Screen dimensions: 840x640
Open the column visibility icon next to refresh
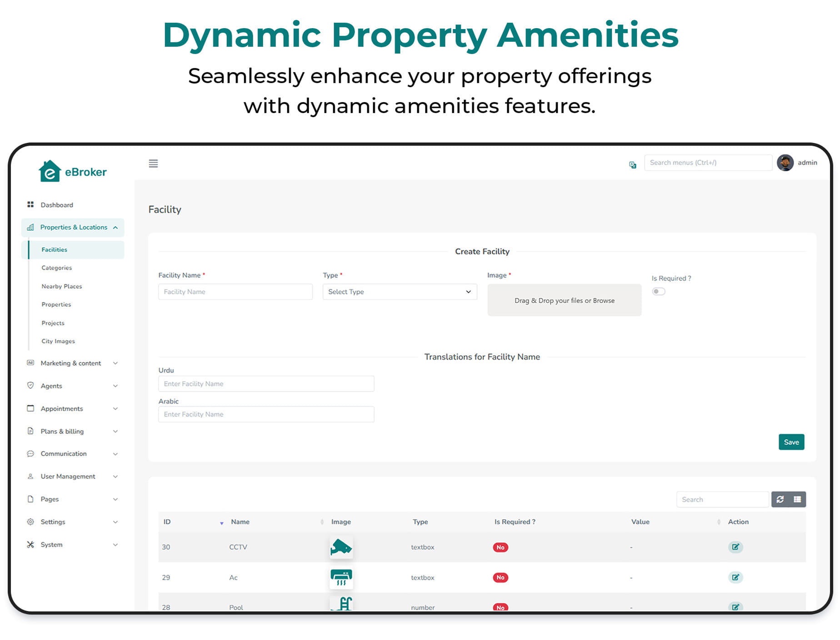click(797, 499)
